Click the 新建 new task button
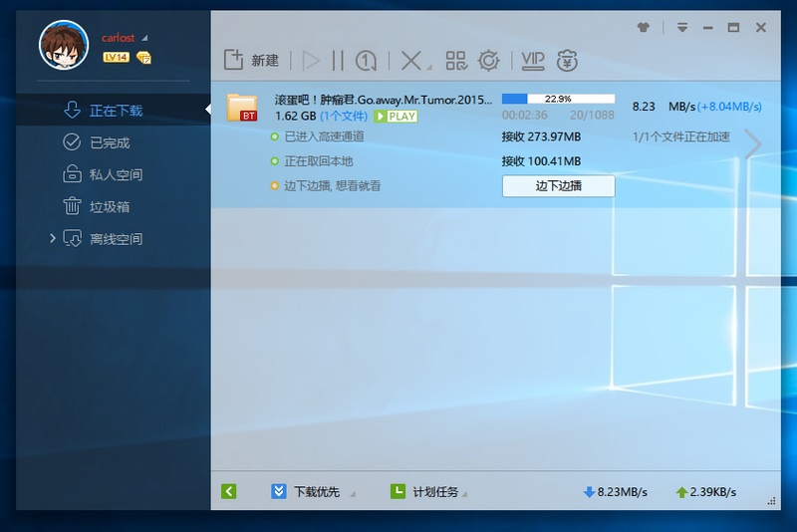This screenshot has width=797, height=532. tap(251, 61)
